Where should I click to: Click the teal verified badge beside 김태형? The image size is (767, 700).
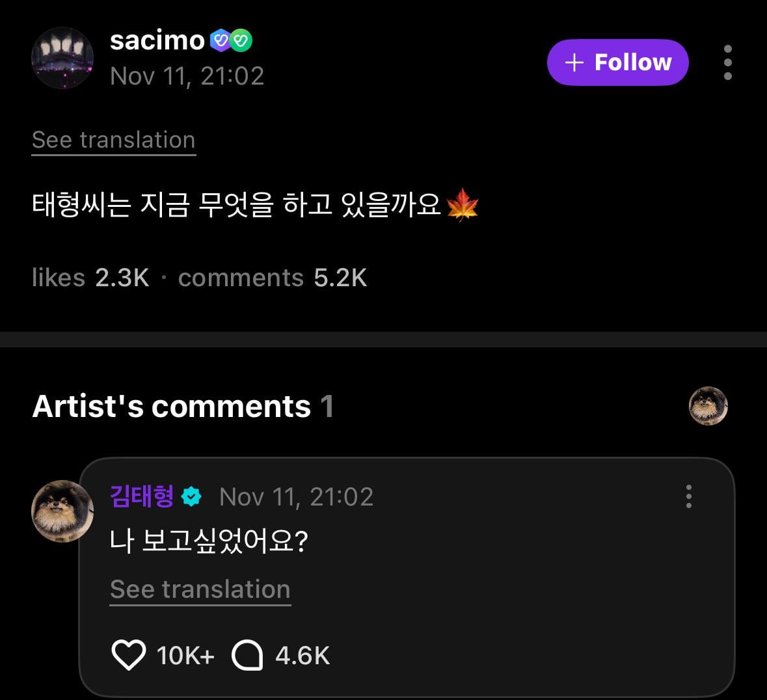pos(191,497)
